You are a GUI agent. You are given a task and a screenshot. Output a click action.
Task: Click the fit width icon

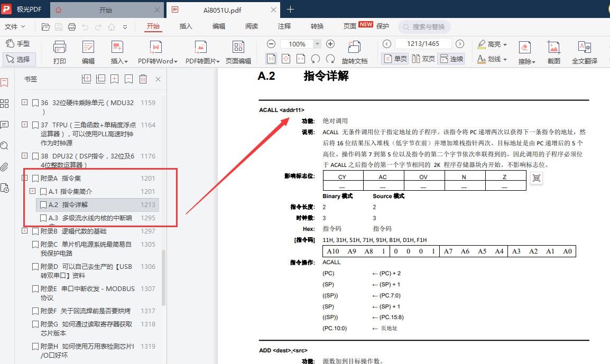pos(301,59)
